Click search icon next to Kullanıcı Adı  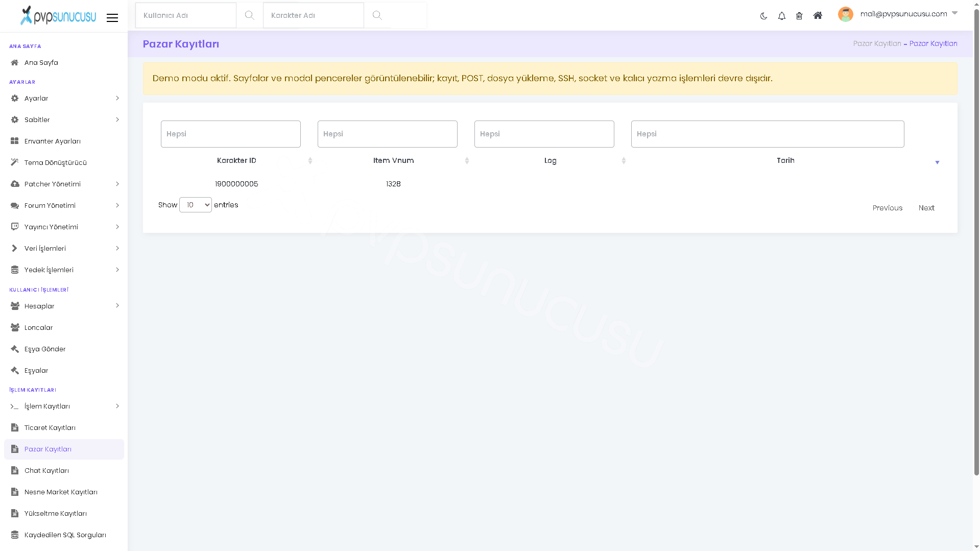pyautogui.click(x=249, y=15)
